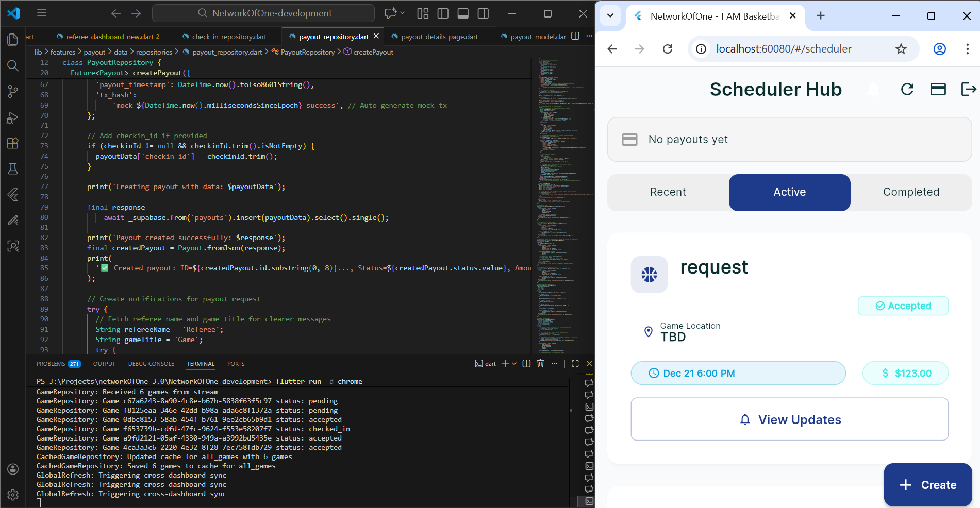Expand the chevron next to the browser tab
The height and width of the screenshot is (508, 980).
[x=610, y=16]
